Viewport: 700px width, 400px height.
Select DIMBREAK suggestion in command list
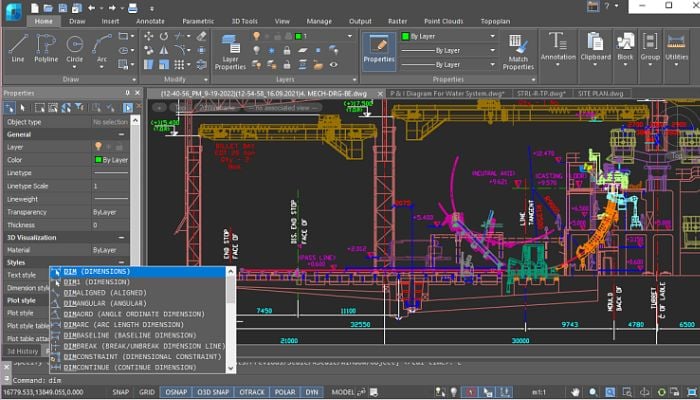[x=138, y=346]
